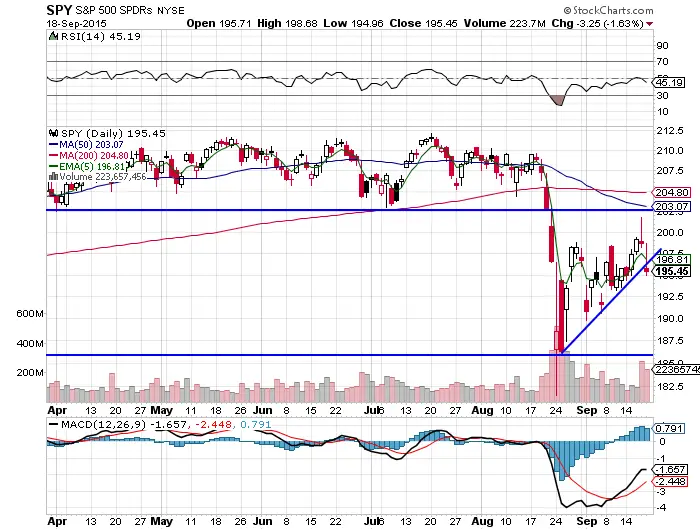Click the Close 195.45 header value
This screenshot has height=530, width=700.
(x=423, y=23)
